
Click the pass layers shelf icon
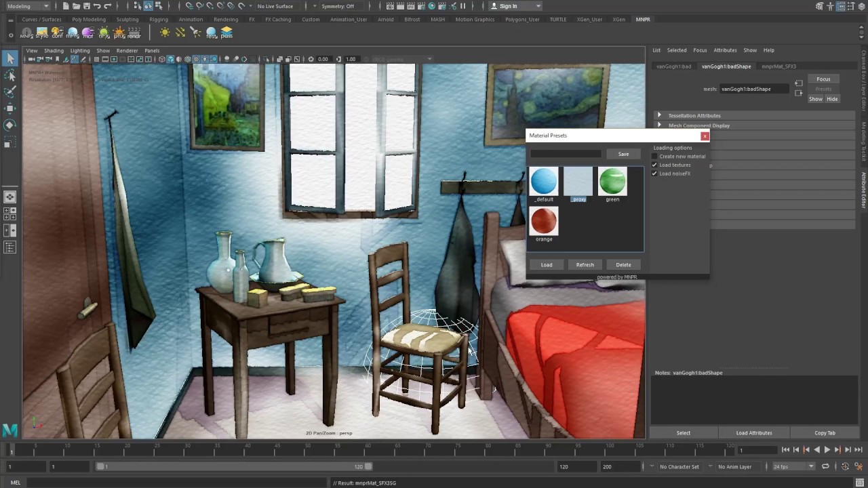pyautogui.click(x=226, y=33)
